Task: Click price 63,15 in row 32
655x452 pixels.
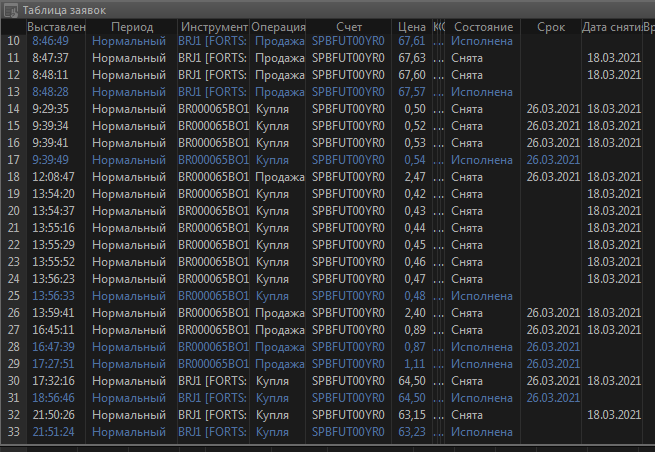Action: 412,415
